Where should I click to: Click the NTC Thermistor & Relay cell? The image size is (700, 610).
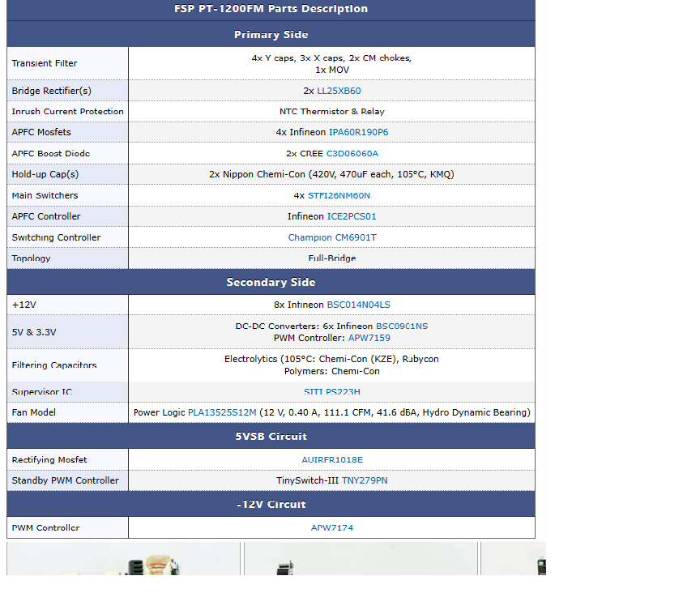tap(331, 112)
